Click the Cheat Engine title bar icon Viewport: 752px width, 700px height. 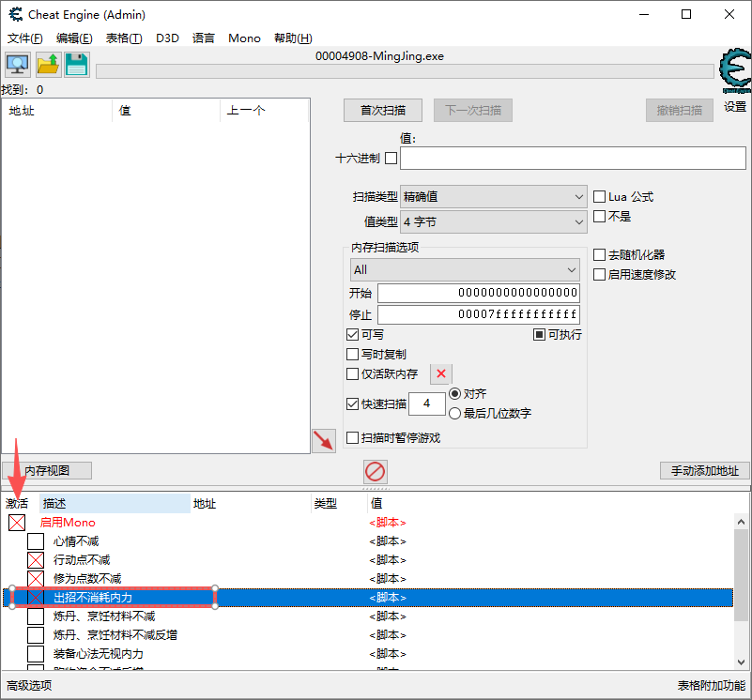pyautogui.click(x=16, y=14)
